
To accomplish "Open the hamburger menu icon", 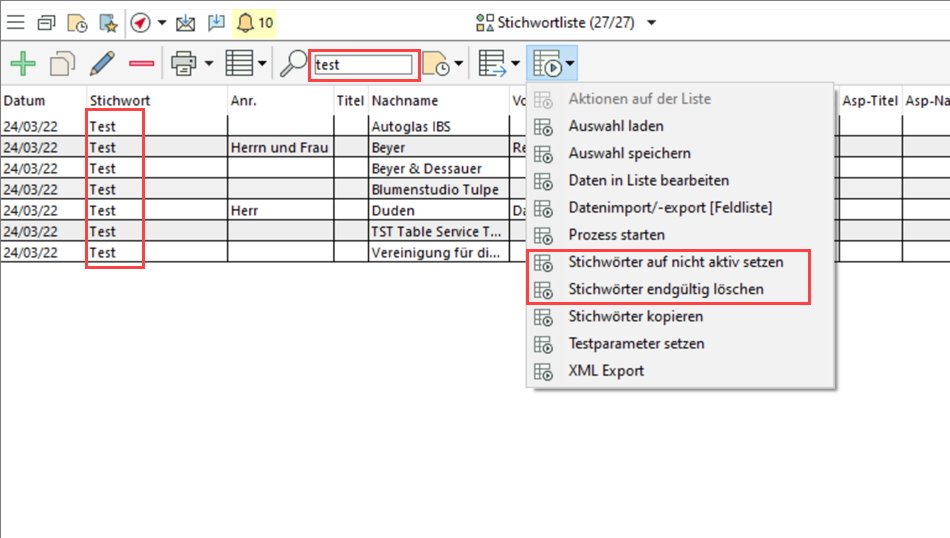I will (x=16, y=22).
